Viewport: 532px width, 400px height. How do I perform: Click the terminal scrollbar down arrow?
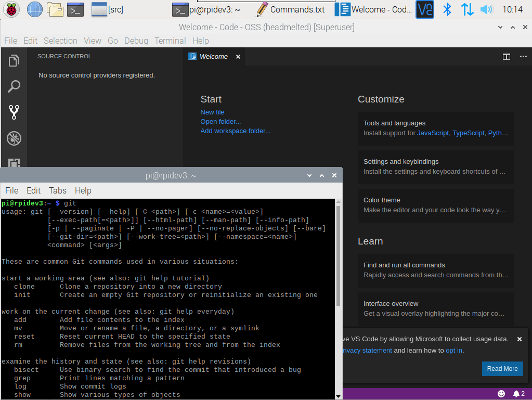coord(338,396)
